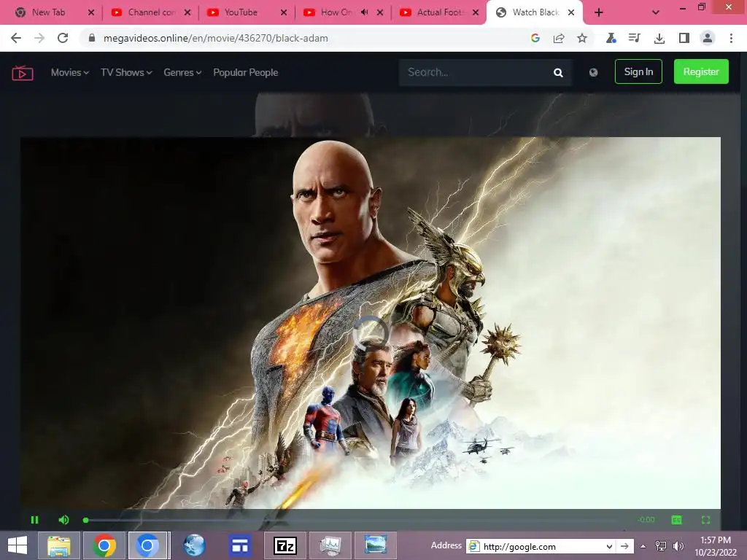Open the 7-Zip taskbar icon
Viewport: 747px width, 560px height.
285,545
